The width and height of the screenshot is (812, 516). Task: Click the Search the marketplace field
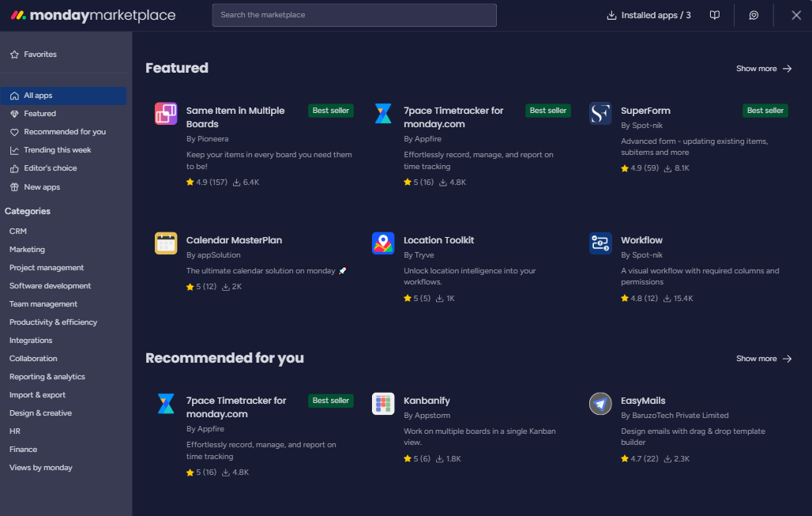(x=354, y=15)
